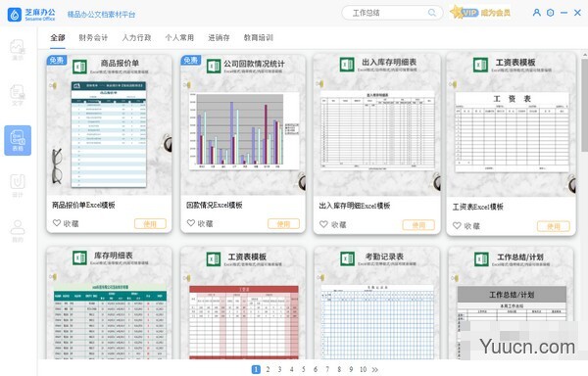Viewport: 588px width, 376px height.
Task: Select the 表格 spreadsheet sidebar icon
Action: [x=18, y=140]
